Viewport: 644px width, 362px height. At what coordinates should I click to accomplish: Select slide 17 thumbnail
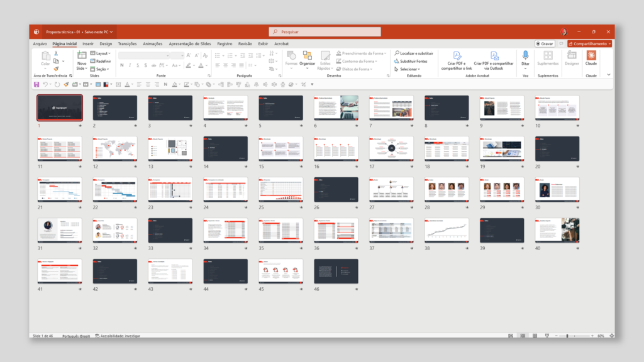pyautogui.click(x=391, y=149)
